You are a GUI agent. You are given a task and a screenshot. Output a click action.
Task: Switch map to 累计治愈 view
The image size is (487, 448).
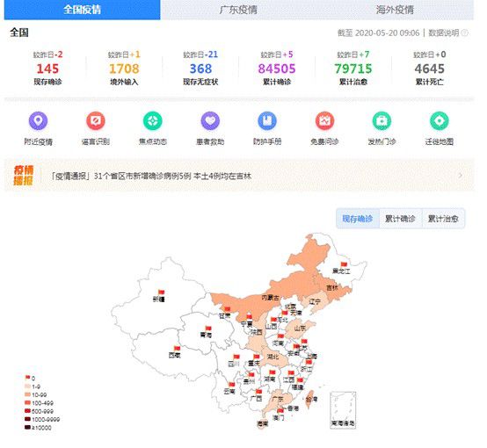pyautogui.click(x=444, y=219)
